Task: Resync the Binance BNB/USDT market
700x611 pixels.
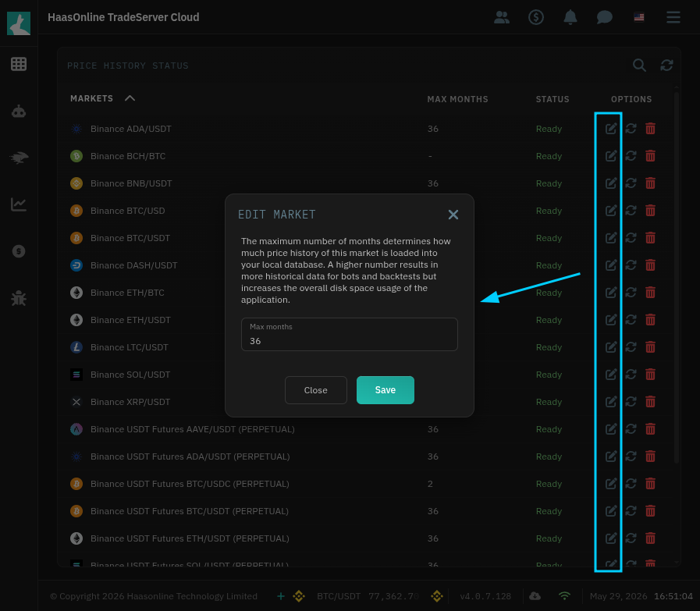Action: (x=631, y=183)
